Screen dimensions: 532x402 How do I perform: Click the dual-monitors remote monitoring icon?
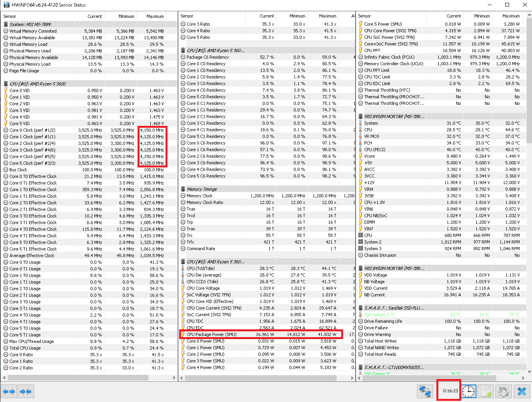tap(425, 392)
